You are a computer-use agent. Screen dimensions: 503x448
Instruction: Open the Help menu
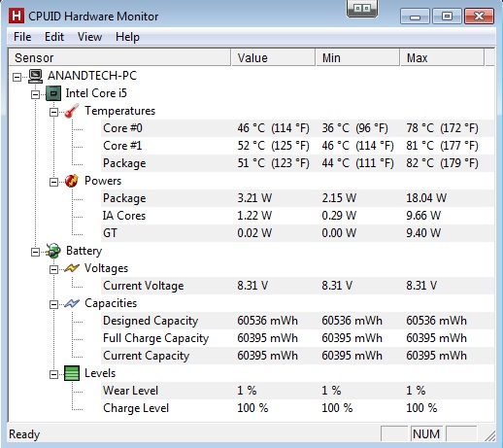(127, 37)
